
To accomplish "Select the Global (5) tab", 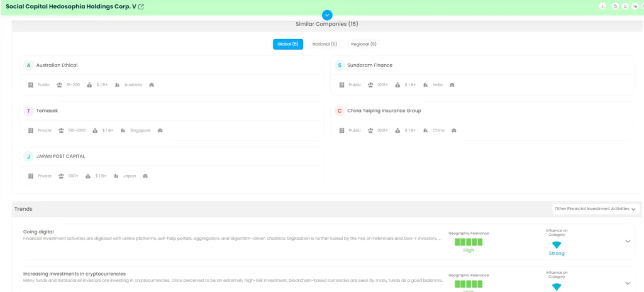I will pyautogui.click(x=288, y=44).
